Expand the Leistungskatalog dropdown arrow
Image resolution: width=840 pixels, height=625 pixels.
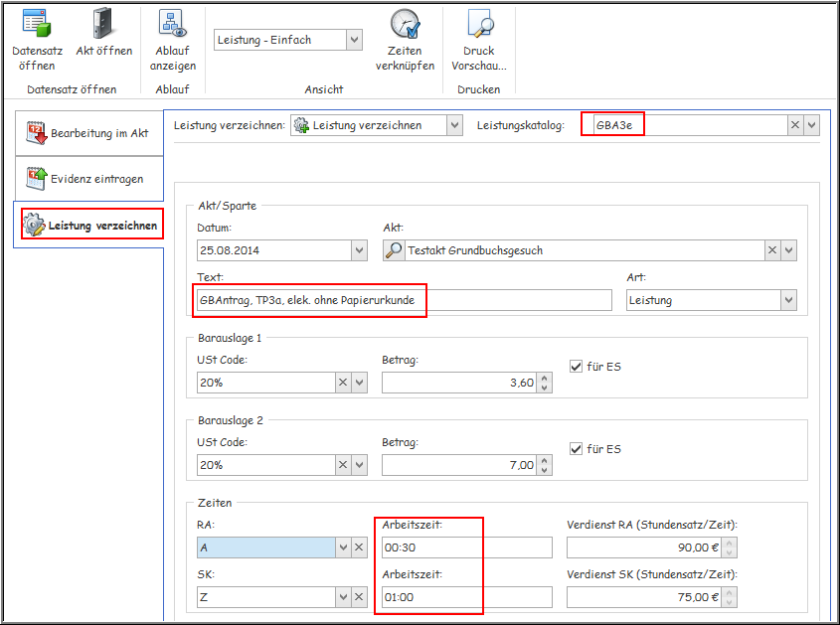coord(812,125)
